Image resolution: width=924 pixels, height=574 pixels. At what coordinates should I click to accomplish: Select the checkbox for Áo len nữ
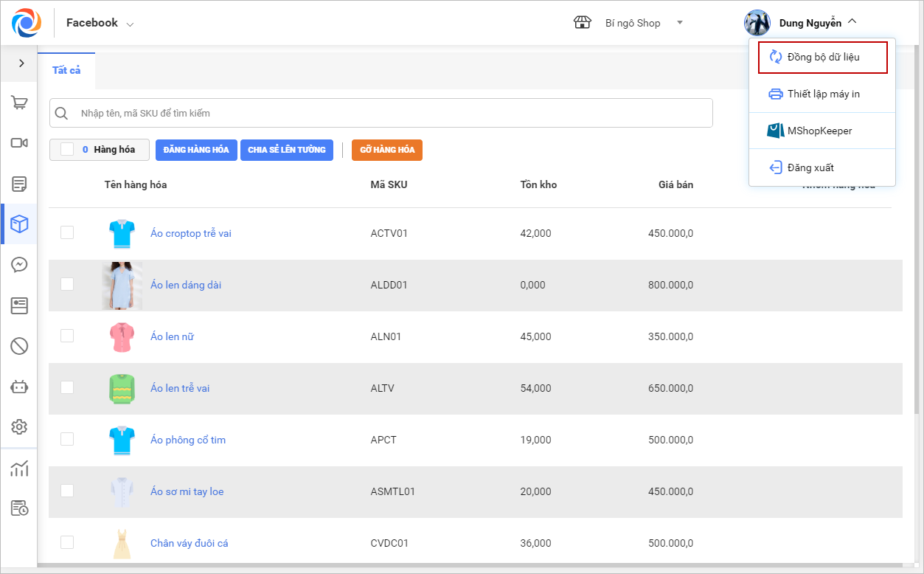[67, 336]
